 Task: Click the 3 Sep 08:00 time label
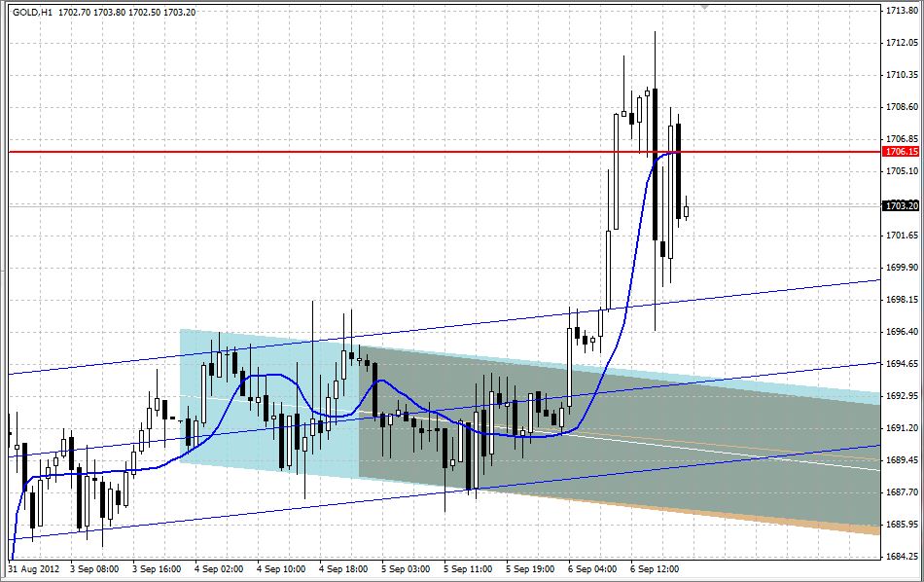94,569
